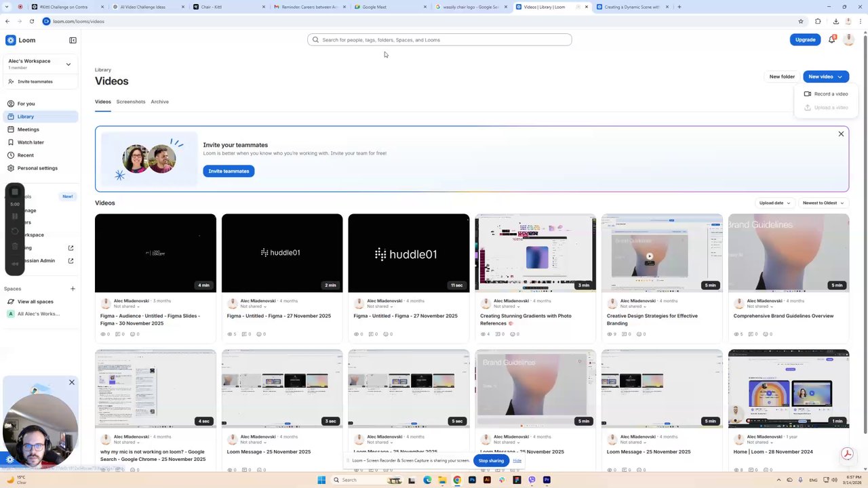Select the Videos tab
The height and width of the screenshot is (488, 868).
tap(103, 102)
